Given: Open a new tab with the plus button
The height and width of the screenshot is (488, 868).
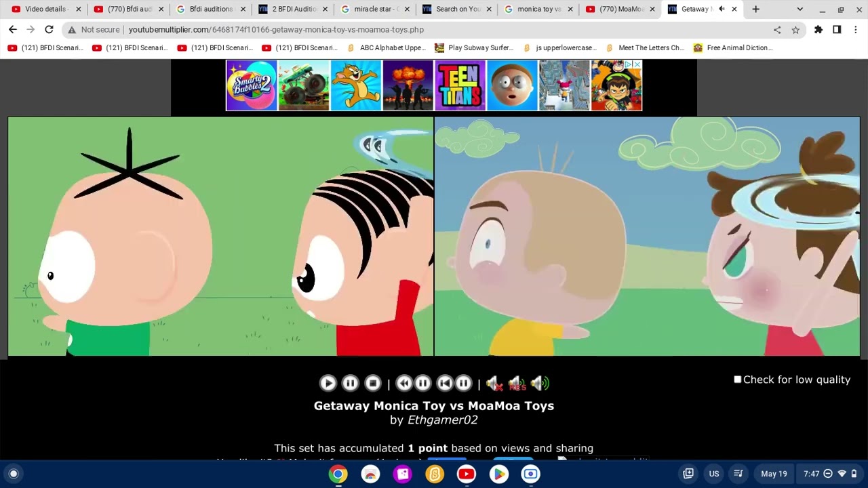Looking at the screenshot, I should (x=755, y=9).
